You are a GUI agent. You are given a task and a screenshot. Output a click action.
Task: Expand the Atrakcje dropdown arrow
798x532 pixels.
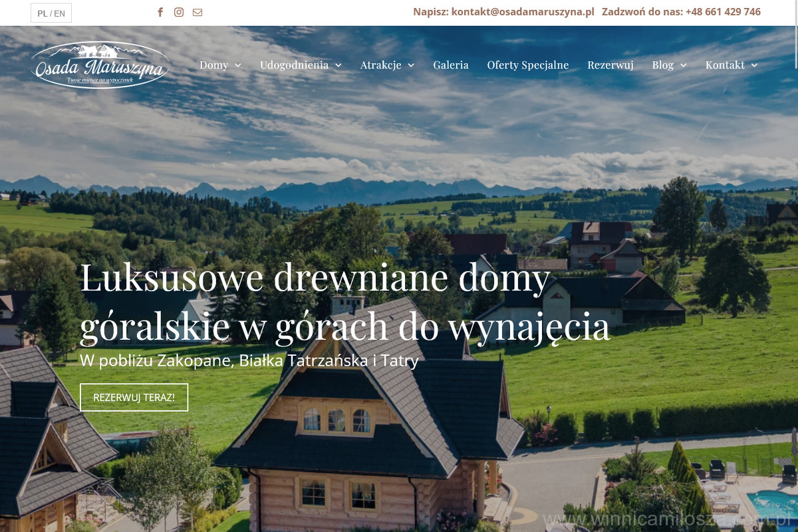tap(411, 65)
